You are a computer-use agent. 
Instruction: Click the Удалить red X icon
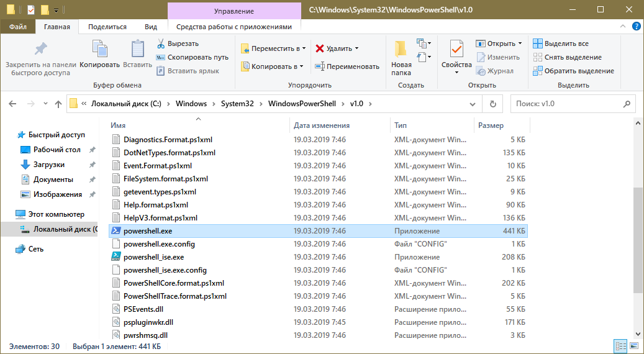[x=320, y=48]
